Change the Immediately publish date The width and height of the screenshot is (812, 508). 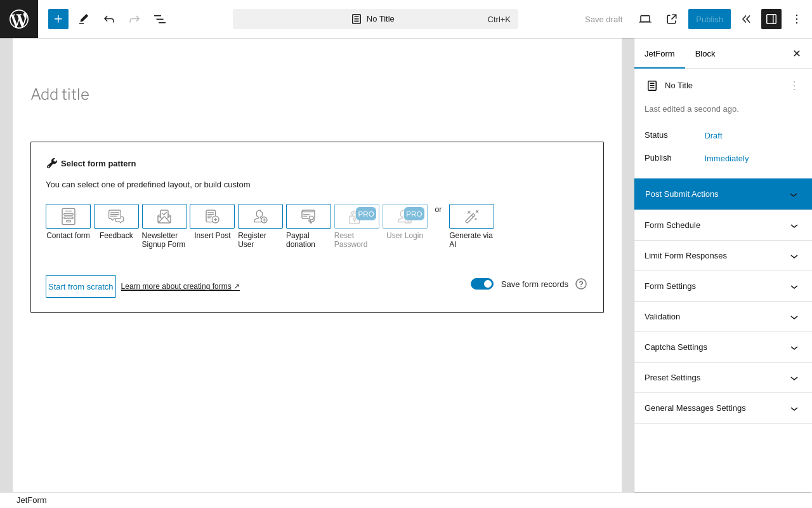(726, 158)
